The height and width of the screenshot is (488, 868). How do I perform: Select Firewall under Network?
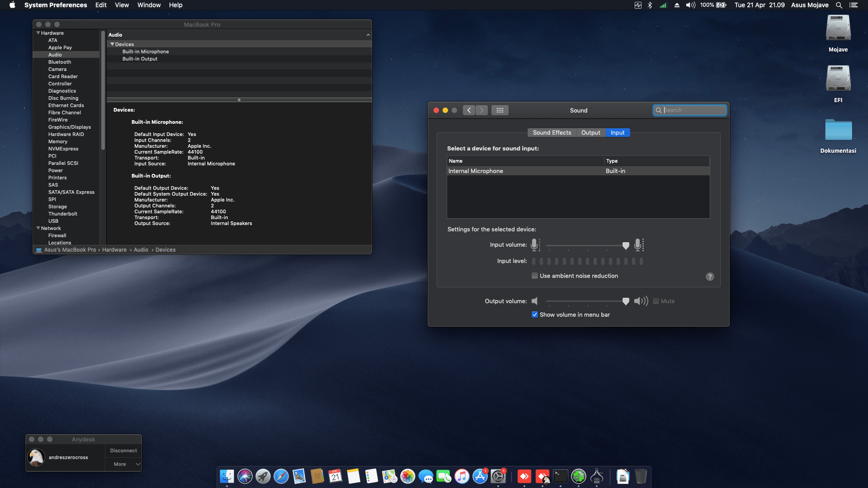tap(57, 235)
